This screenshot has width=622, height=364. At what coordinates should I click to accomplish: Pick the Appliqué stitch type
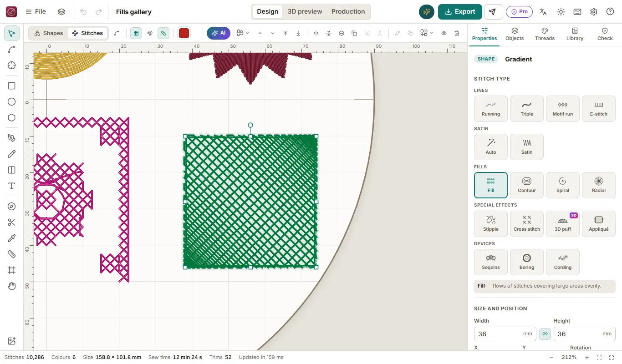(x=599, y=224)
